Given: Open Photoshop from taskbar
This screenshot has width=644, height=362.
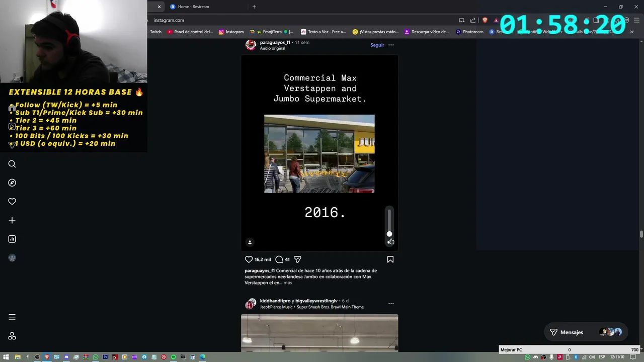Looking at the screenshot, I should pyautogui.click(x=105, y=357).
